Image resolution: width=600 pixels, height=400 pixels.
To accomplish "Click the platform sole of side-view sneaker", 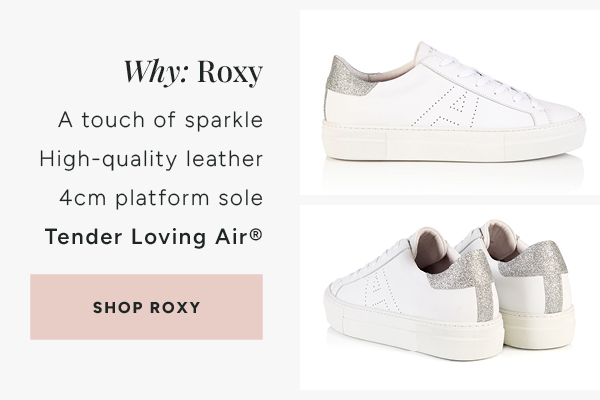I will click(453, 142).
